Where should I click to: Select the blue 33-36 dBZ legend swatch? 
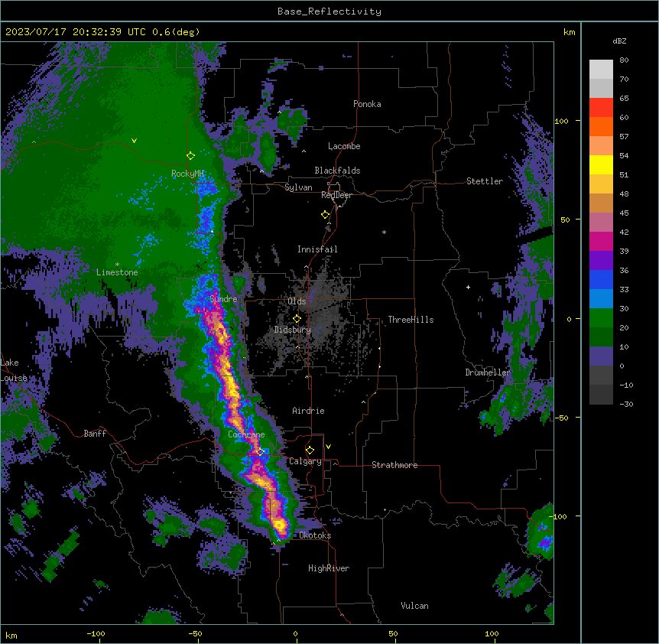601,279
